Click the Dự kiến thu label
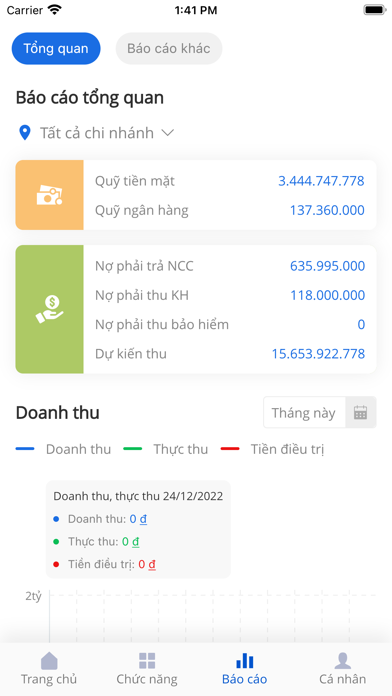The width and height of the screenshot is (392, 696). coord(131,354)
